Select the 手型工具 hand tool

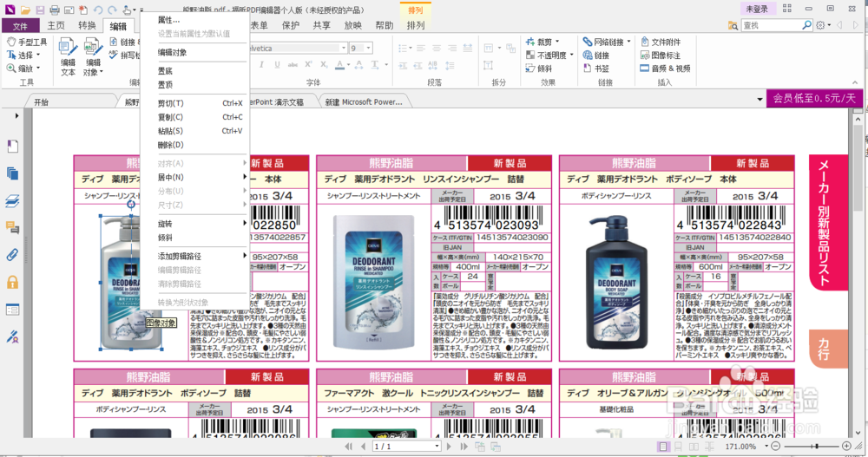pos(27,42)
